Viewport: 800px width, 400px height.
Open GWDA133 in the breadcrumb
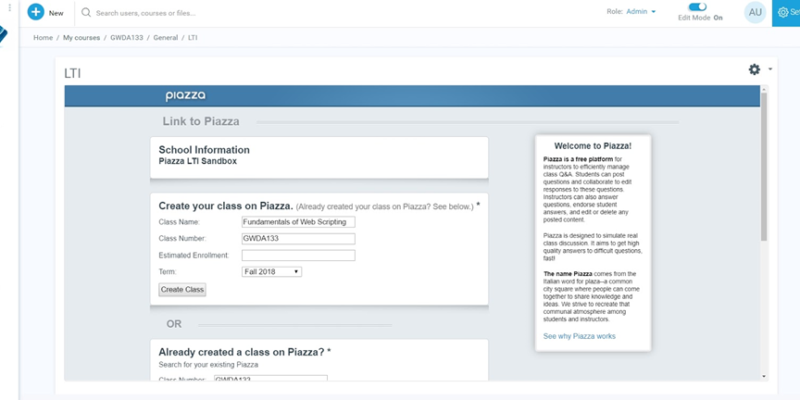(127, 38)
